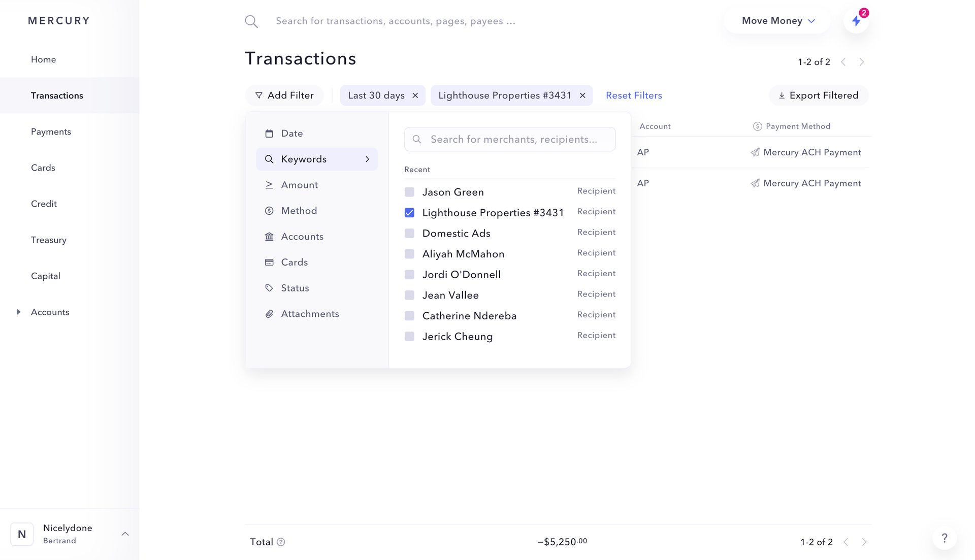Viewport: 975px width, 560px height.
Task: Check the Jason Green recipient checkbox
Action: point(409,192)
